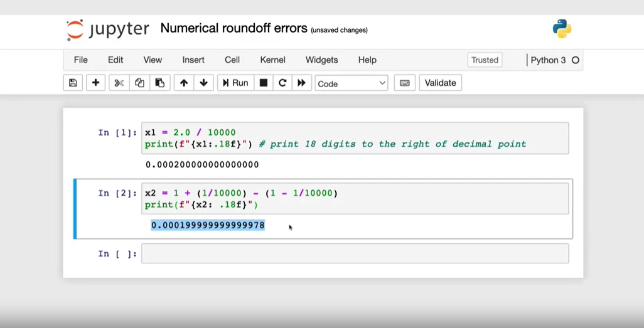Click the In [1]: prompt
Screen dimensions: 644x328
117,132
